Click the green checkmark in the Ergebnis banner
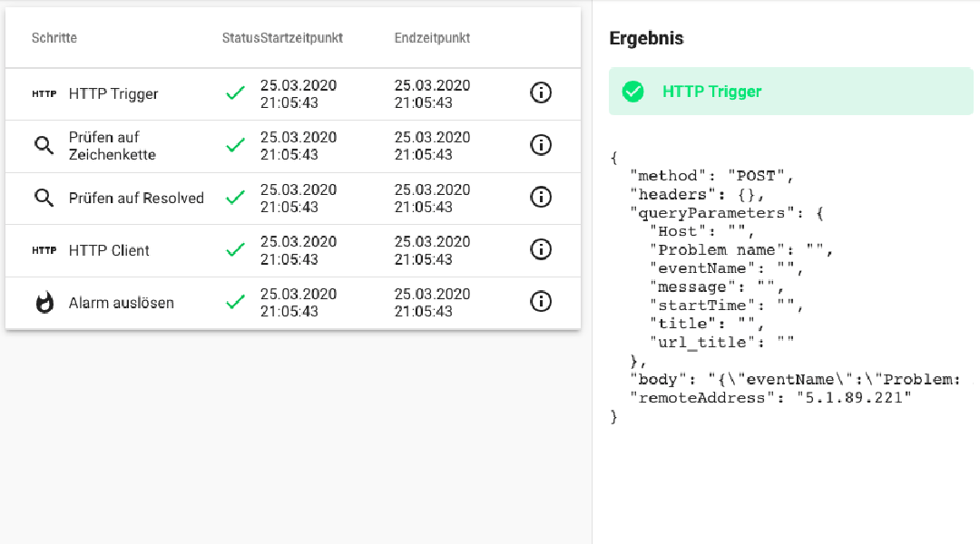Viewport: 980px width, 544px height. 632,91
